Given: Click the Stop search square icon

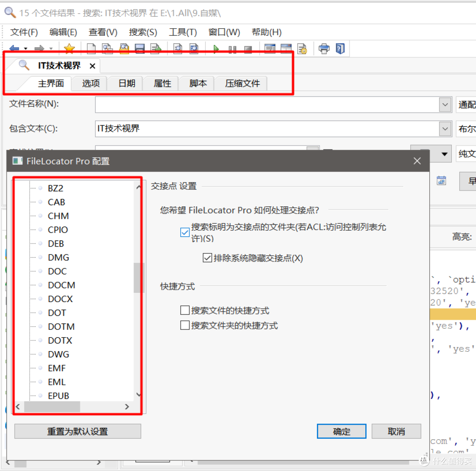Looking at the screenshot, I should (248, 49).
